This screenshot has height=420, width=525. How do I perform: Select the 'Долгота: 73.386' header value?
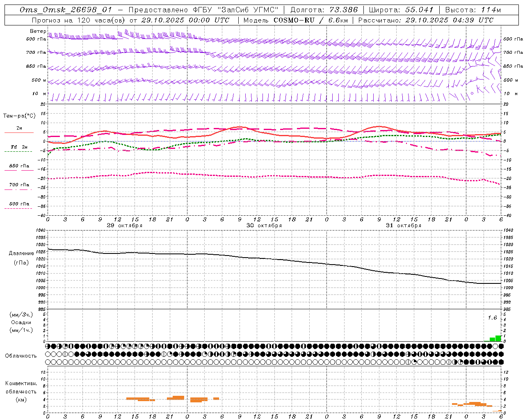324,10
